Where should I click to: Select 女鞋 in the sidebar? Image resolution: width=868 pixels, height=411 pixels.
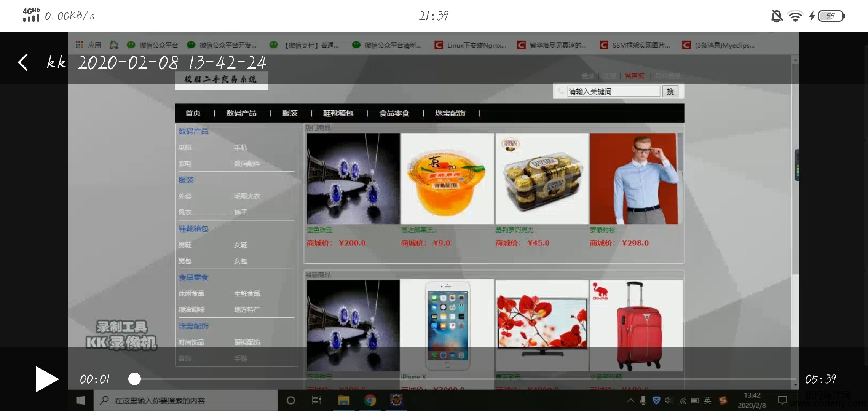(x=241, y=245)
